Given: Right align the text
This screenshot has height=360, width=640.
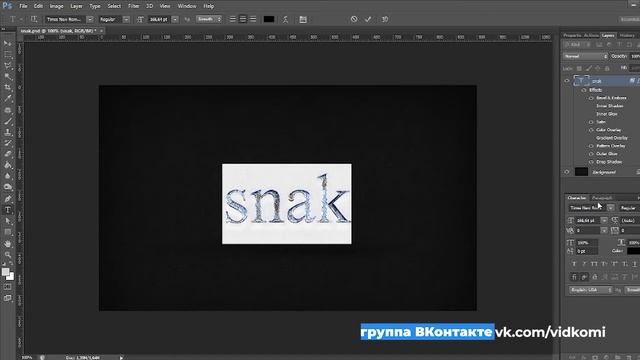Looking at the screenshot, I should [x=253, y=19].
